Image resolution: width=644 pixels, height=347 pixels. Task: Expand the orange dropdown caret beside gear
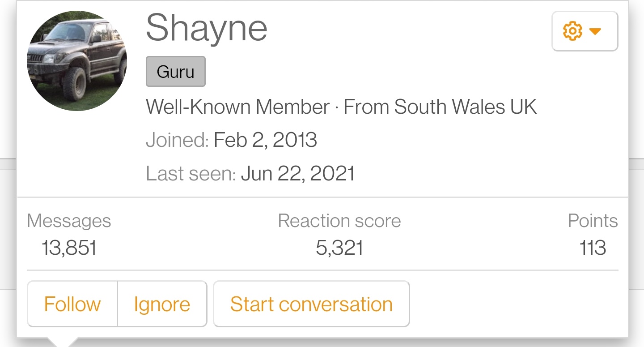pos(595,31)
